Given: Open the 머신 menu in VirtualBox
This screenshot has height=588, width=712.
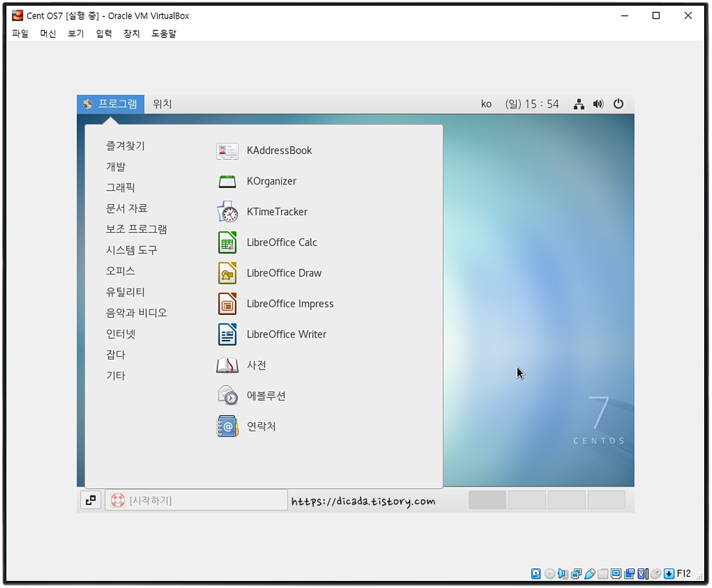Looking at the screenshot, I should [48, 33].
